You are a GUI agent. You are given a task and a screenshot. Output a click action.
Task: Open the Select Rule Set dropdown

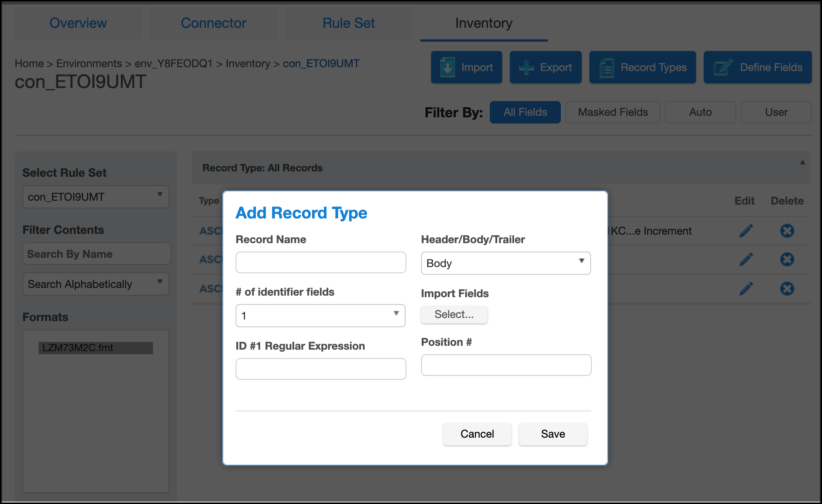(95, 197)
